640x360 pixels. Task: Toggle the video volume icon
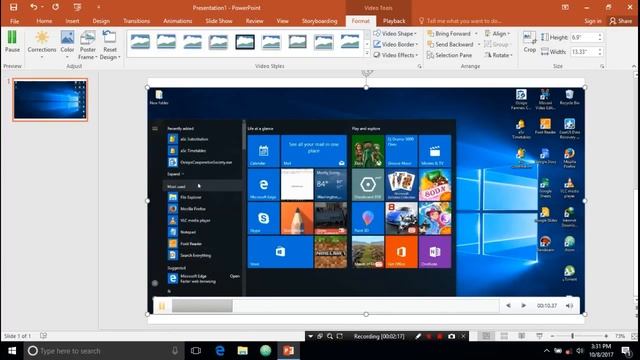(569, 306)
